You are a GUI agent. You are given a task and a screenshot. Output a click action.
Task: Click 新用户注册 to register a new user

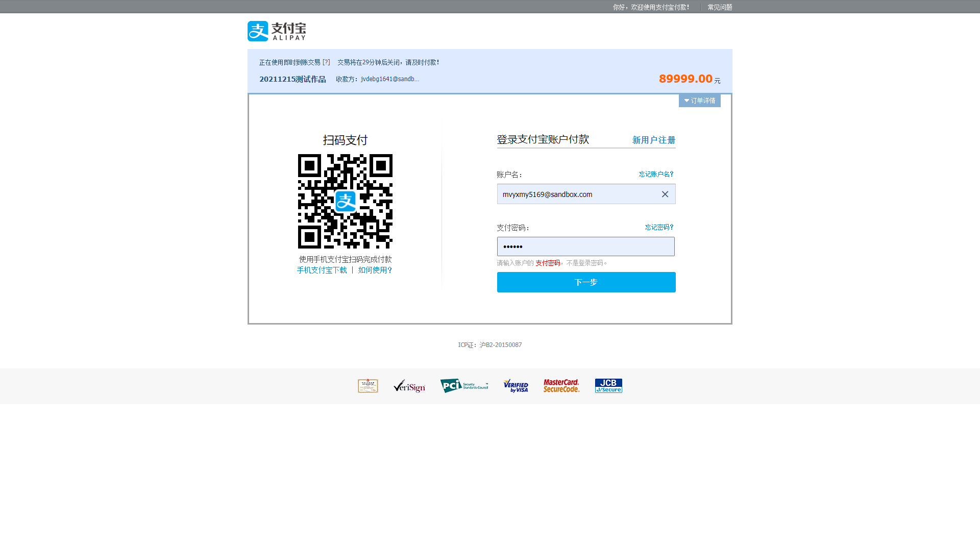point(654,140)
